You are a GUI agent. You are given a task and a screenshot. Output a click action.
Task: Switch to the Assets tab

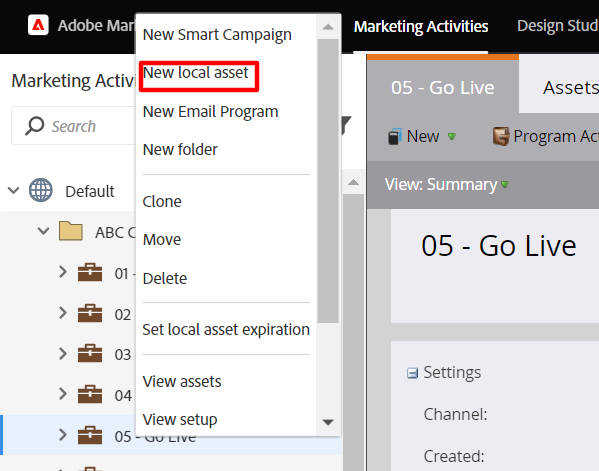pyautogui.click(x=571, y=87)
